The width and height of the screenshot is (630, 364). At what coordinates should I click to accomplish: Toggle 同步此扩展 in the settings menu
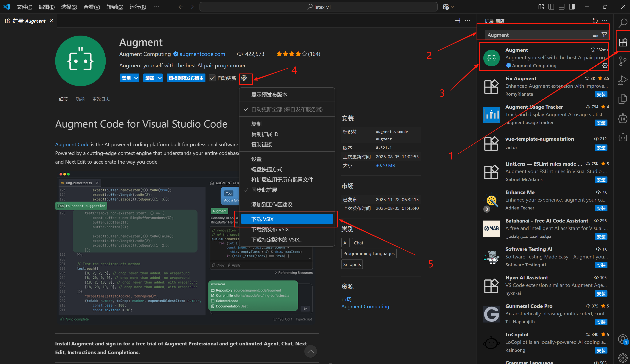(264, 190)
